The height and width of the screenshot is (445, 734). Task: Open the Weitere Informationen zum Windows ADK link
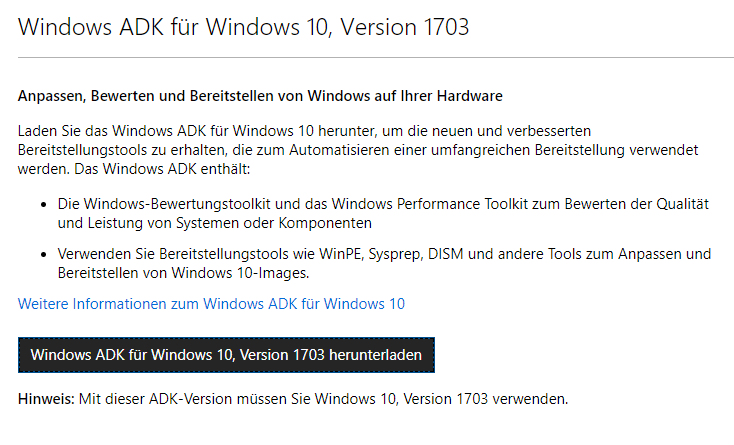pyautogui.click(x=211, y=304)
